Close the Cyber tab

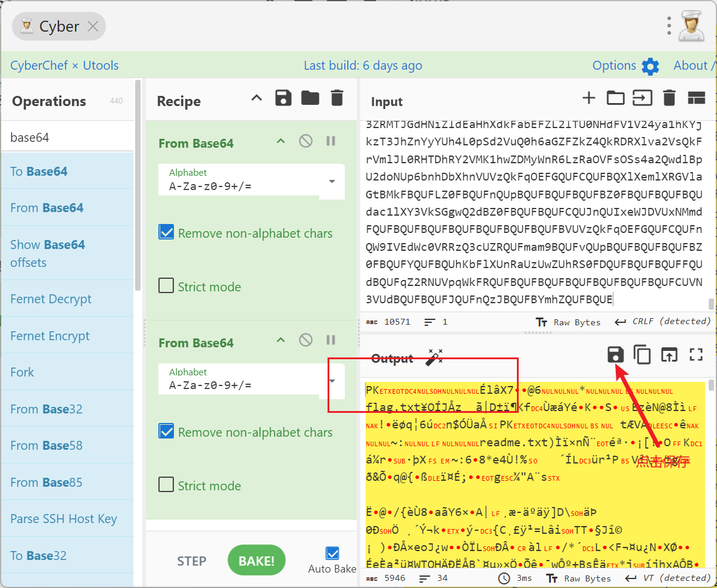pyautogui.click(x=93, y=26)
